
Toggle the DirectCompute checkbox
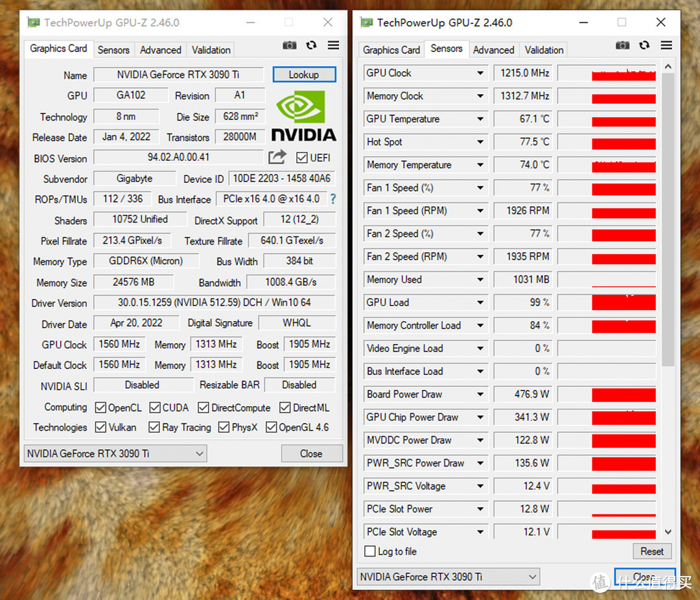click(204, 407)
